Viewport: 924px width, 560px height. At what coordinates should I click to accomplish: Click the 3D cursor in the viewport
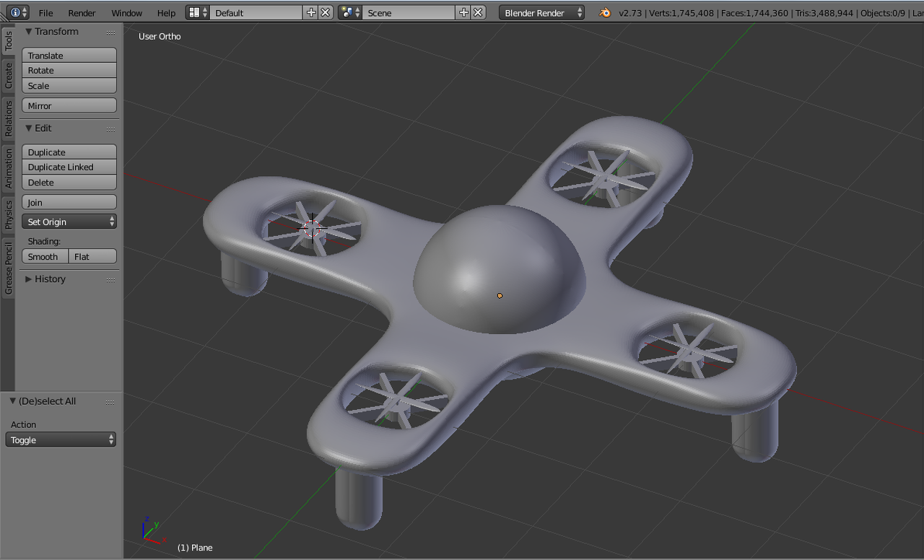[x=312, y=228]
